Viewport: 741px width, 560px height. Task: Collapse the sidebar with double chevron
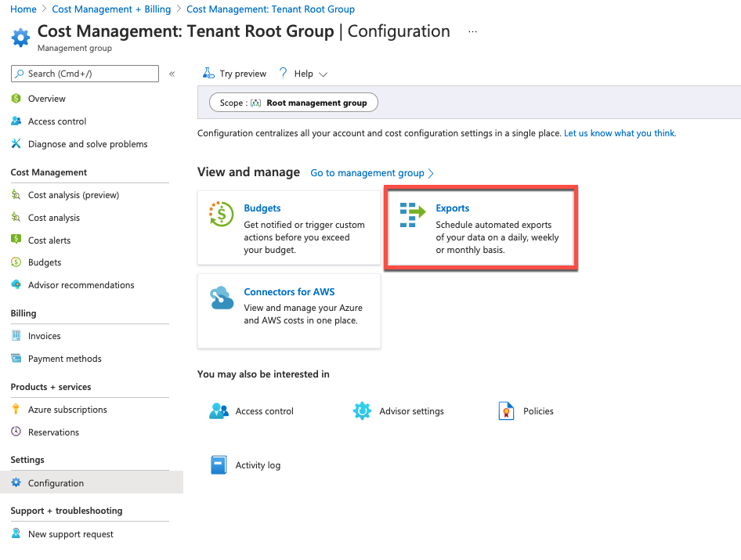point(172,74)
